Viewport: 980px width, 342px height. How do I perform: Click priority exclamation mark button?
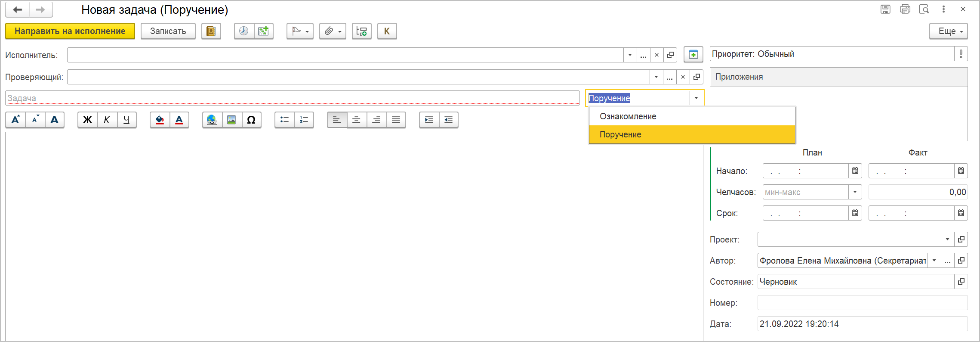point(961,54)
